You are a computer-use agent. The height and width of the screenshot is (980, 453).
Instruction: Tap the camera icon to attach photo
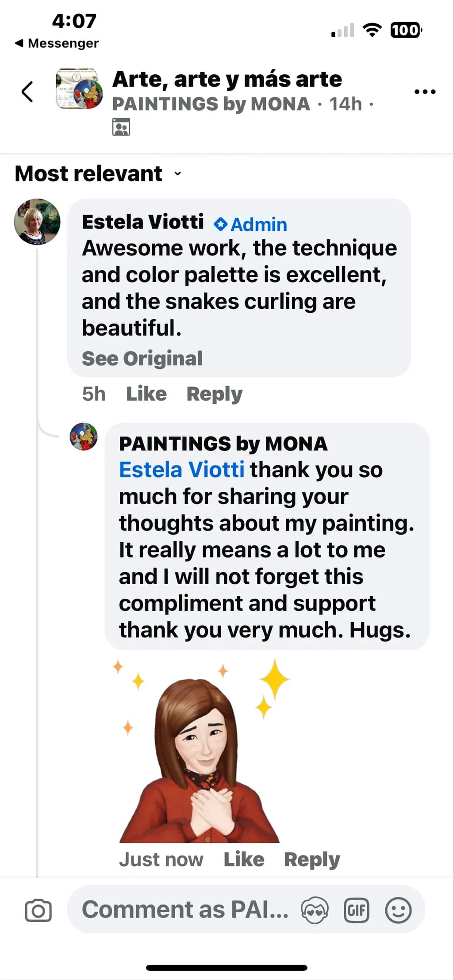[x=38, y=911]
